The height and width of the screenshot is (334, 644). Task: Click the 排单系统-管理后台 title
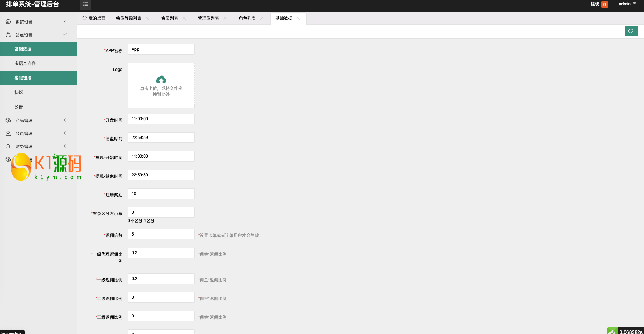32,4
